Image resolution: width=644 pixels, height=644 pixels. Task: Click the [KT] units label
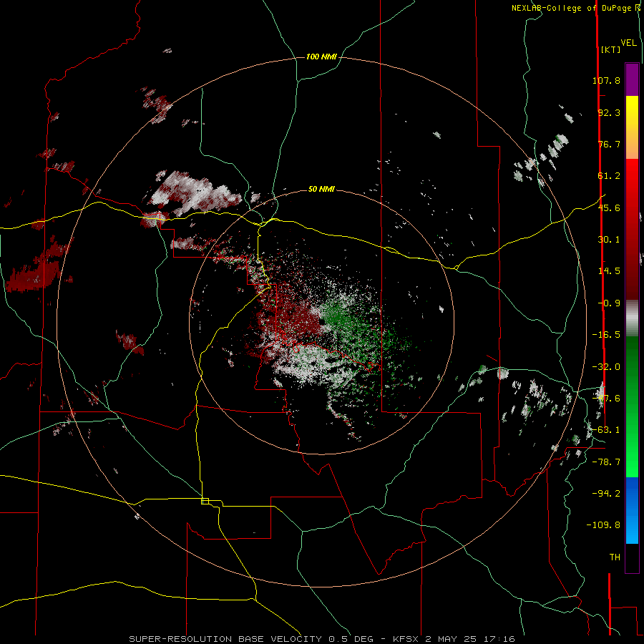[611, 49]
